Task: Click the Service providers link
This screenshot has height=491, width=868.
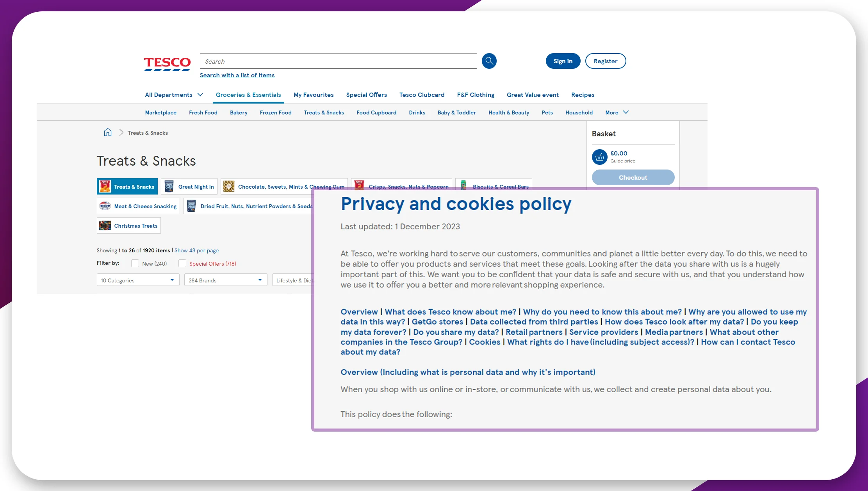Action: [x=604, y=332]
